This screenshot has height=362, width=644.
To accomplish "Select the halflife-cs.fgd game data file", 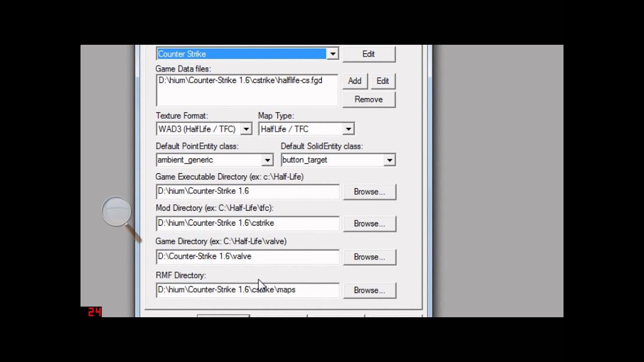I will [240, 80].
